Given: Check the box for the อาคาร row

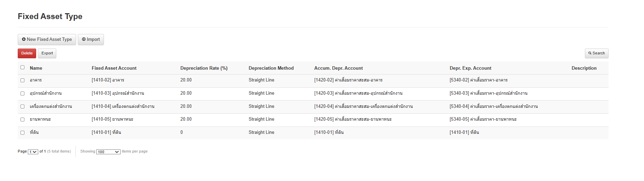Looking at the screenshot, I should 23,80.
